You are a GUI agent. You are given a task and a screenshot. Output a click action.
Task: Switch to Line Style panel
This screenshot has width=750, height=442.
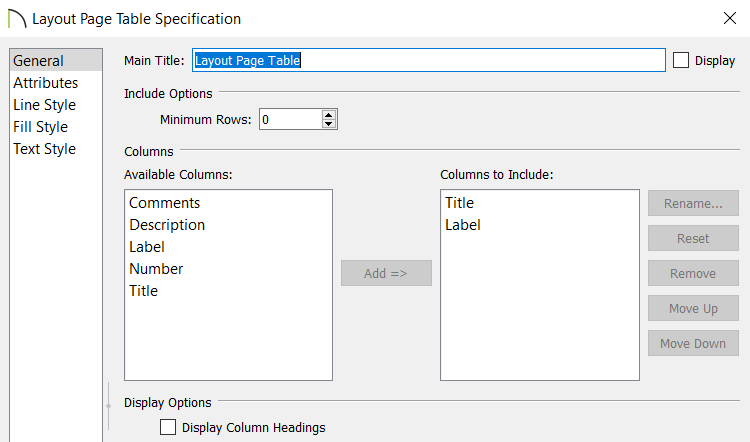point(44,105)
